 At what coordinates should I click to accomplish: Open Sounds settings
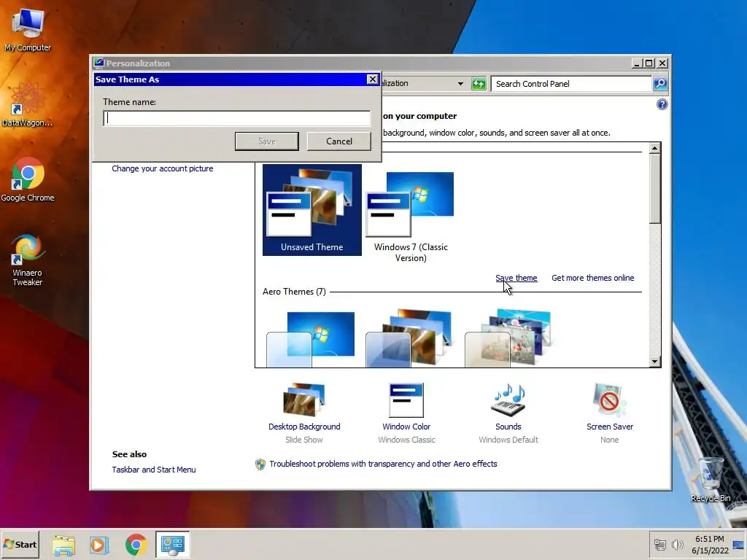508,413
